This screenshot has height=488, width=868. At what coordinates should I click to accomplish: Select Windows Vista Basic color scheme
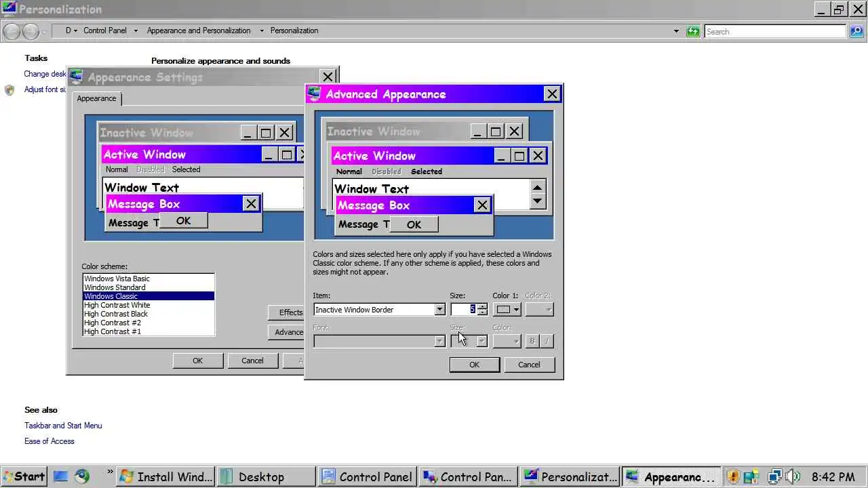point(149,279)
